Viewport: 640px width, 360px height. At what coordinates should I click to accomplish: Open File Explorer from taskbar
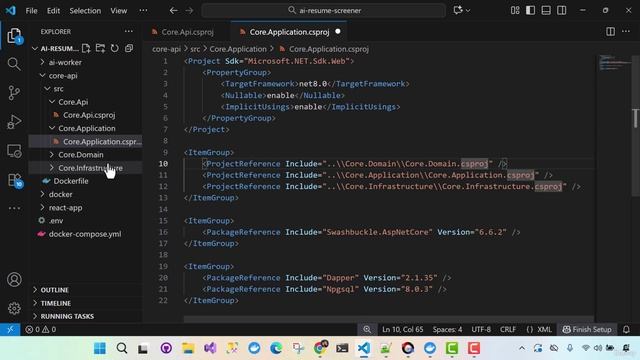click(x=188, y=348)
